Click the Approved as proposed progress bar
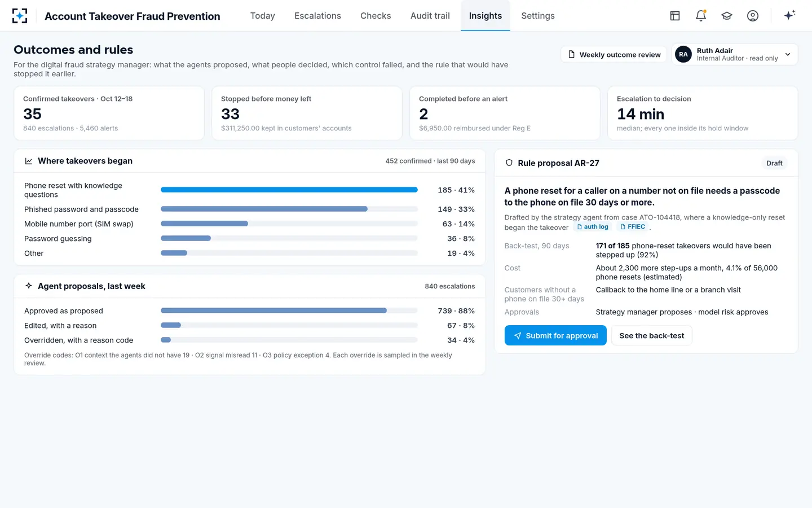 [289, 310]
